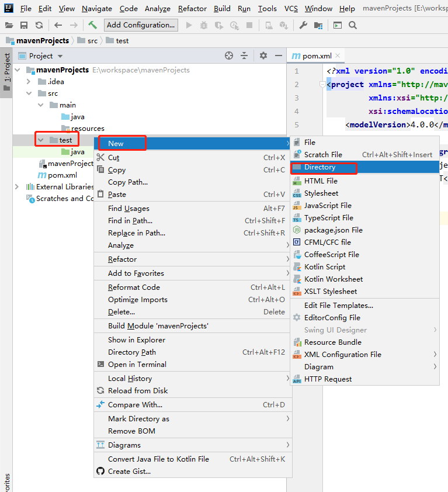The height and width of the screenshot is (492, 448).
Task: Click the Synchronize refresh toolbar icon
Action: coord(39,25)
